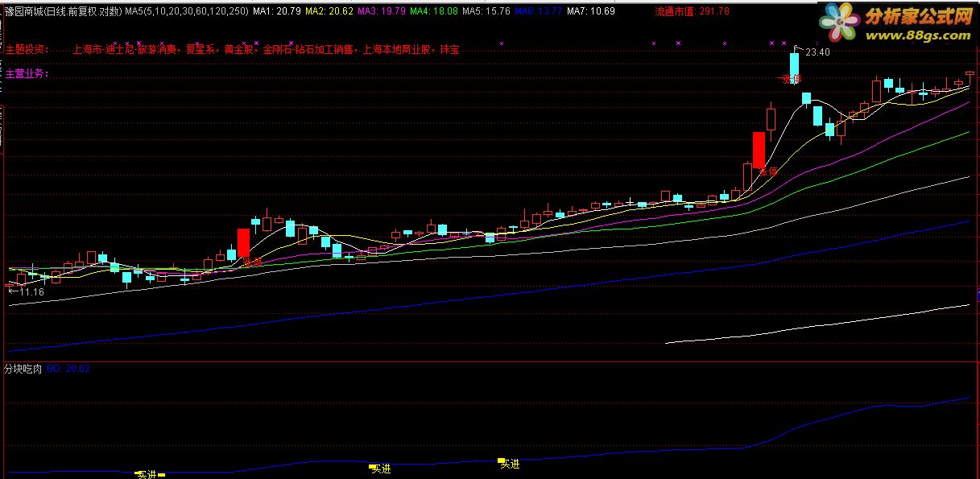Click the 主营业务 label
Image resolution: width=980 pixels, height=479 pixels.
(x=27, y=73)
